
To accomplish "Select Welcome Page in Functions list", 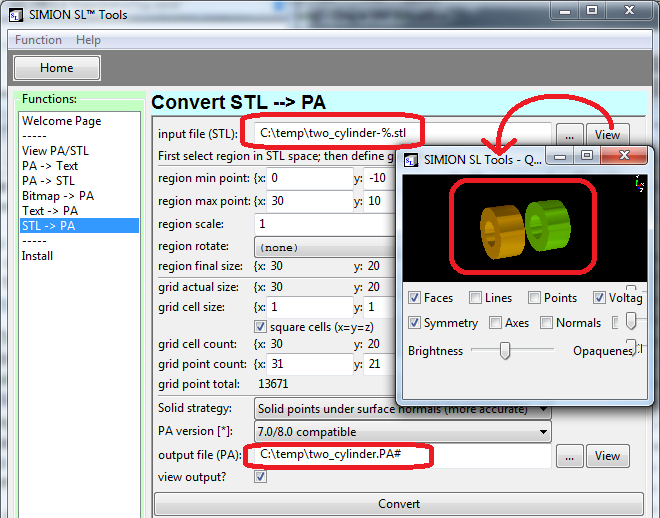I will coord(61,121).
